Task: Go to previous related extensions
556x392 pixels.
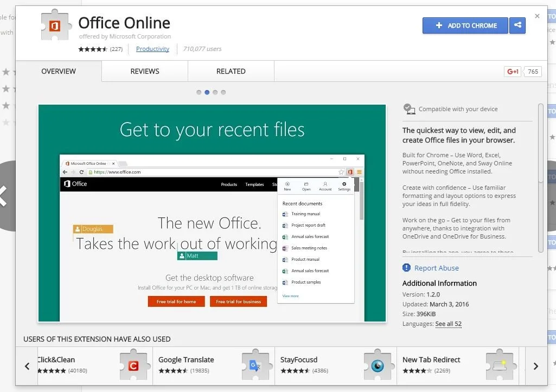Action: (x=27, y=366)
